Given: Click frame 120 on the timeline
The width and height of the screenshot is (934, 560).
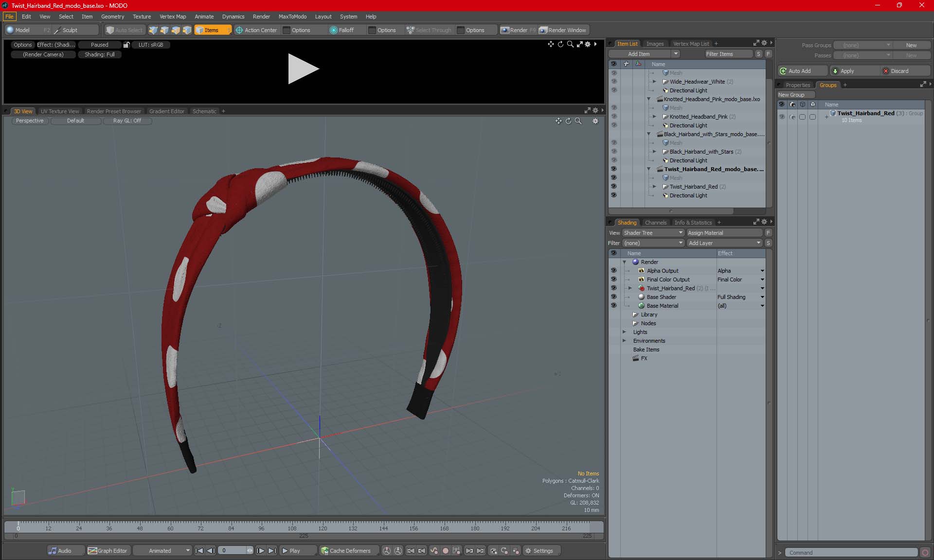Looking at the screenshot, I should [323, 526].
